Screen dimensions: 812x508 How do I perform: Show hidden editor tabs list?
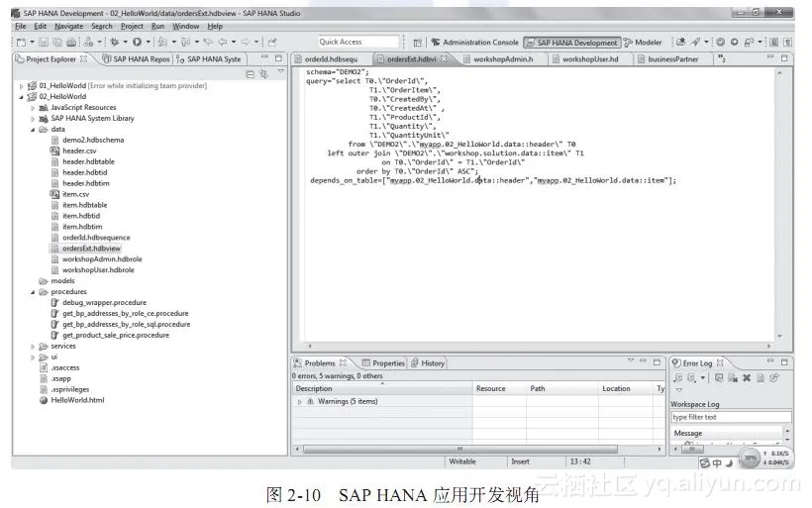[721, 59]
